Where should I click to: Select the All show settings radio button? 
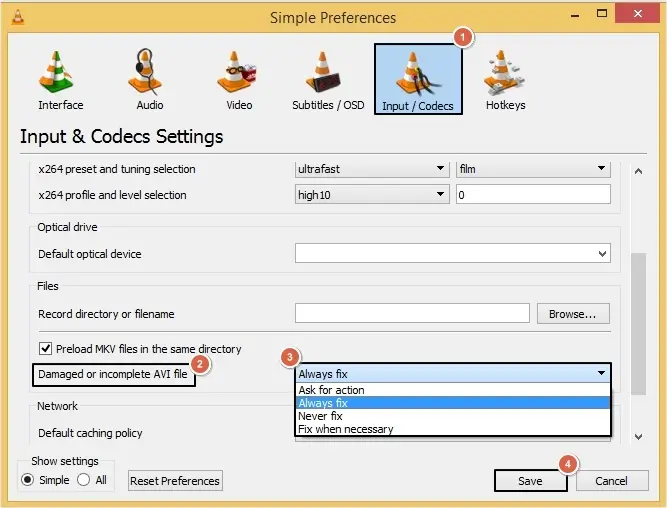83,480
